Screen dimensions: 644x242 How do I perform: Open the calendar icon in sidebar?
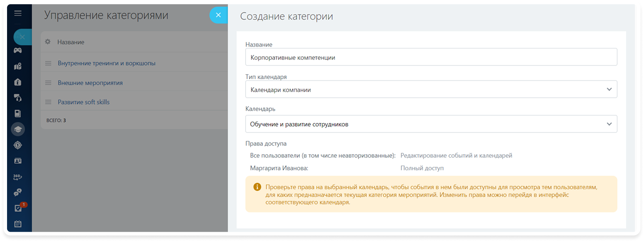coord(18,224)
